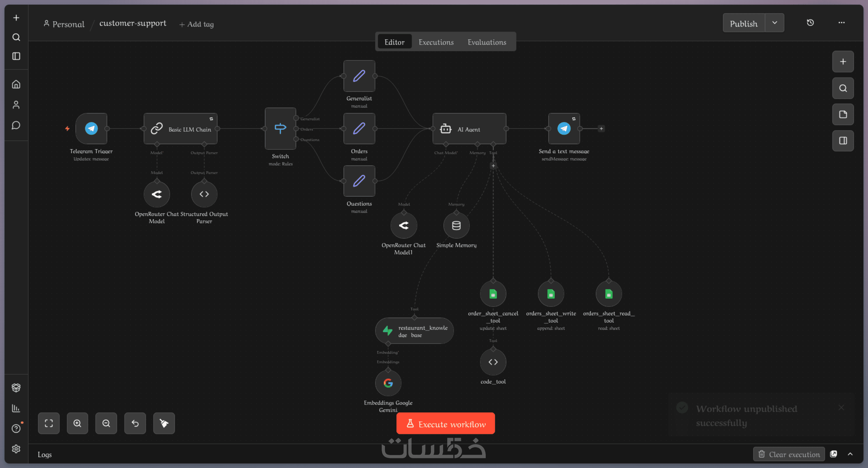Click the Simple Memory database icon
The image size is (868, 468).
pos(456,226)
